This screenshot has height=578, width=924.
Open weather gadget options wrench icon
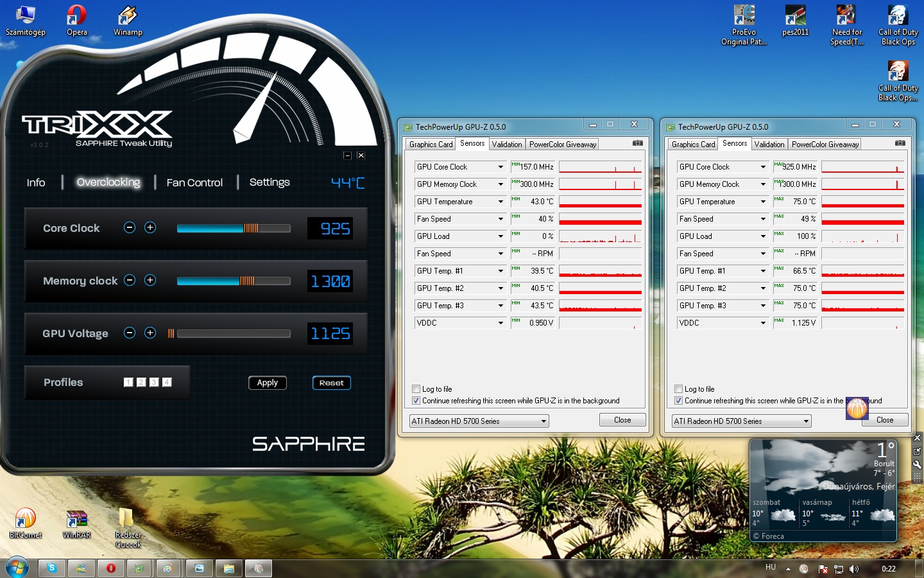917,464
